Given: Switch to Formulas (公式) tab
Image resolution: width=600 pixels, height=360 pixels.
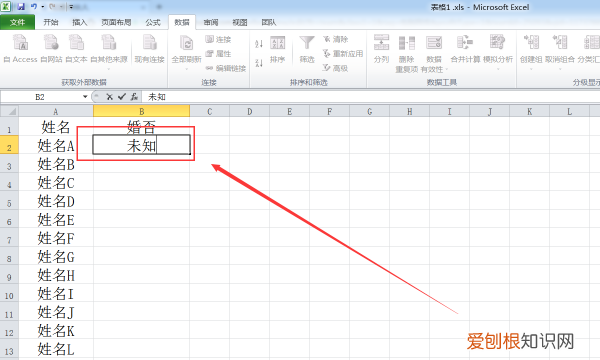Looking at the screenshot, I should coord(153,22).
